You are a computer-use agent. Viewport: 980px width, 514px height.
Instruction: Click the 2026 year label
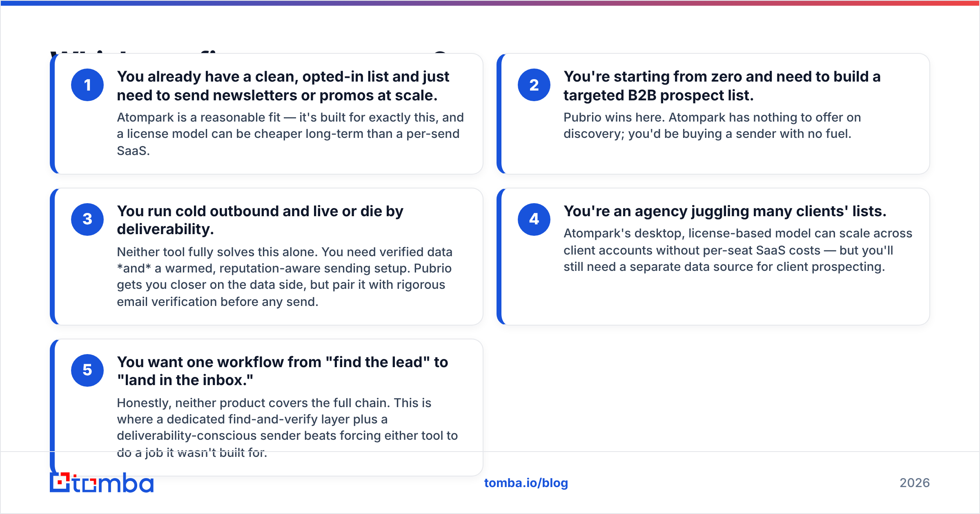click(x=915, y=483)
